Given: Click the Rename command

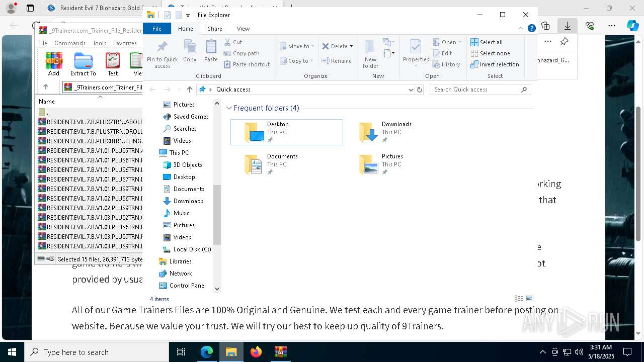Looking at the screenshot, I should click(337, 61).
